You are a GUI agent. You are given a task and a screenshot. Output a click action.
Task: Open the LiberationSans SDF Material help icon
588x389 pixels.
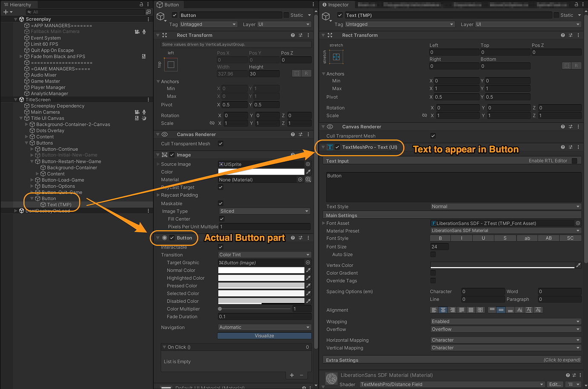[x=568, y=375]
